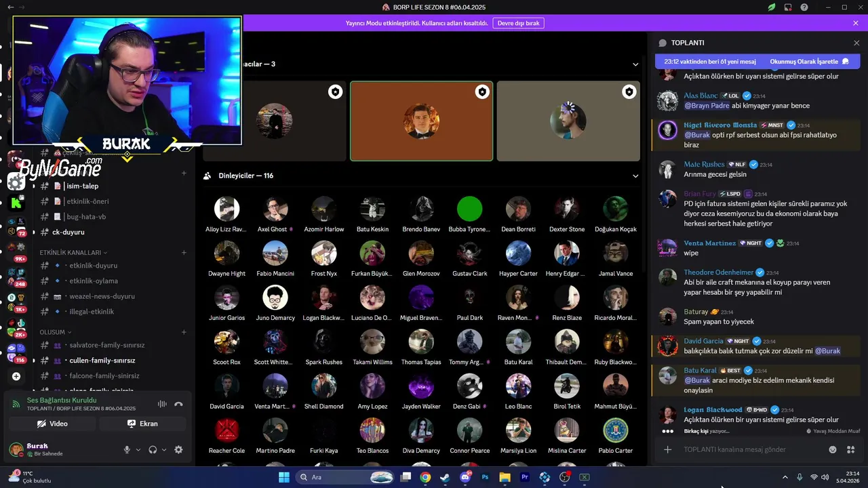Open help icon in title bar
The height and width of the screenshot is (488, 868).
[804, 7]
